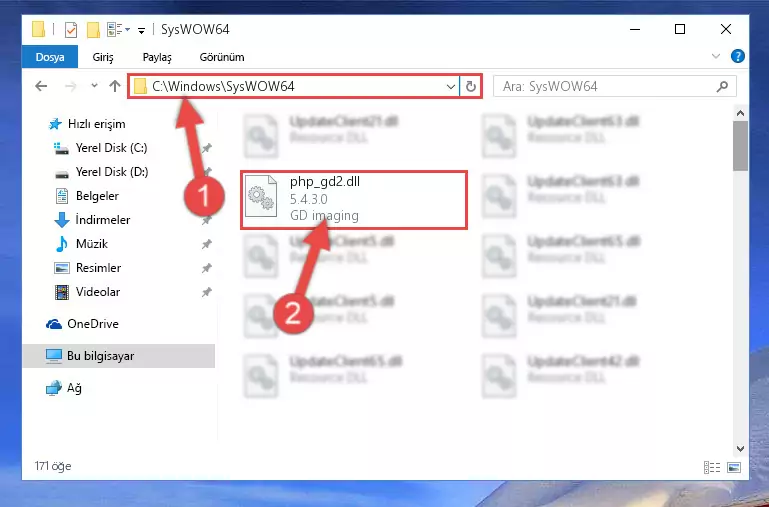Viewport: 769px width, 507px height.
Task: Open Yerel Disk (D:) in sidebar
Action: [112, 172]
